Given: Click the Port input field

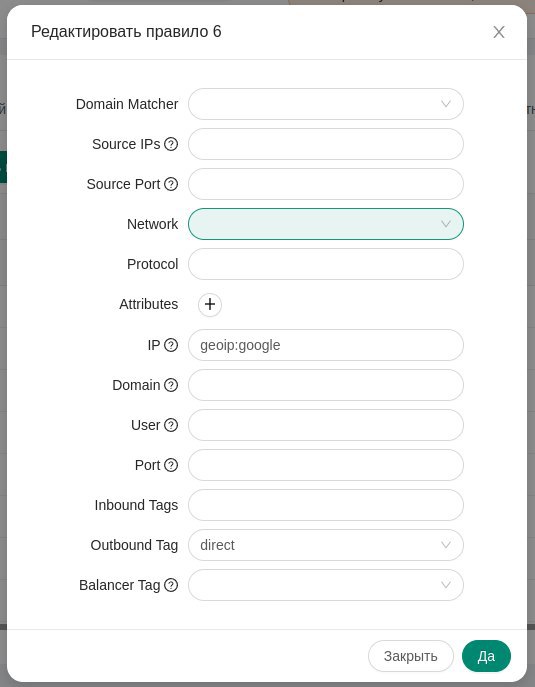Looking at the screenshot, I should pyautogui.click(x=326, y=465).
